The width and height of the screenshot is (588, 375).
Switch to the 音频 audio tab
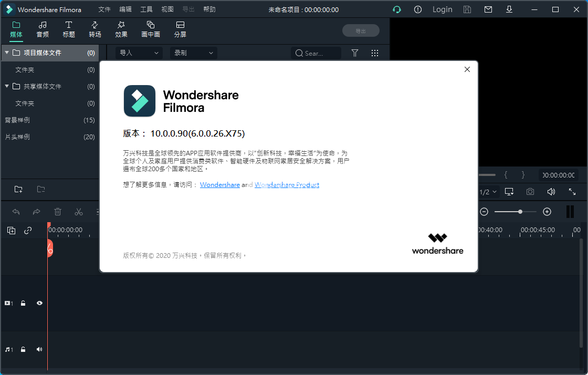coord(43,29)
